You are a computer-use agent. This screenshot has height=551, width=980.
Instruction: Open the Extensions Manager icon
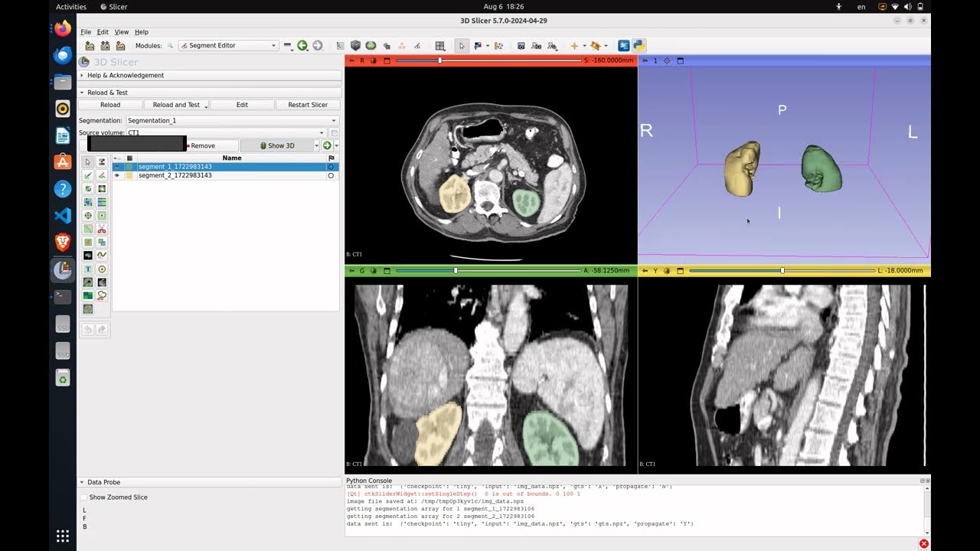point(624,46)
